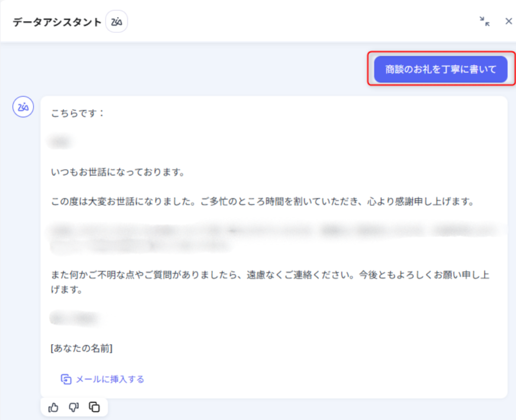516x420 pixels.
Task: Click the blurred paragraph in the message body
Action: (252, 238)
